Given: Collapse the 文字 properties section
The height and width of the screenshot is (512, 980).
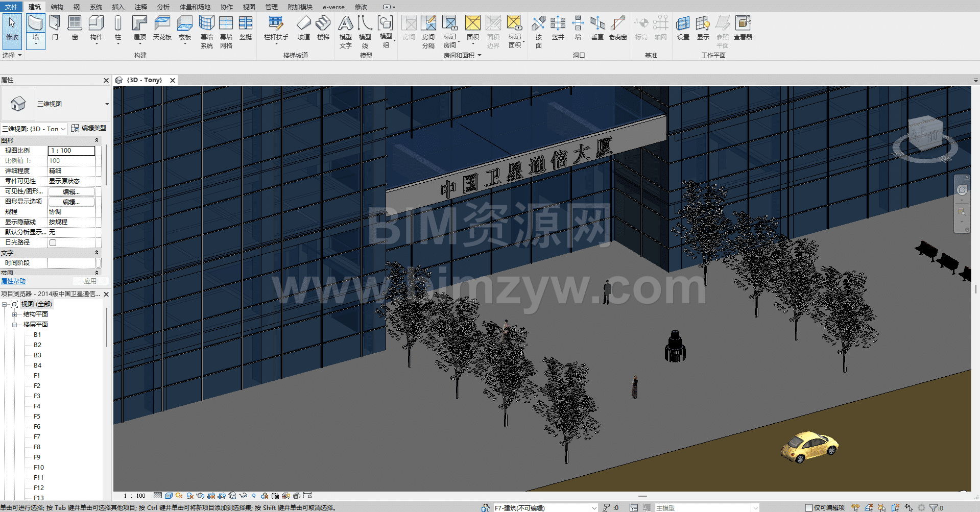Looking at the screenshot, I should [97, 253].
